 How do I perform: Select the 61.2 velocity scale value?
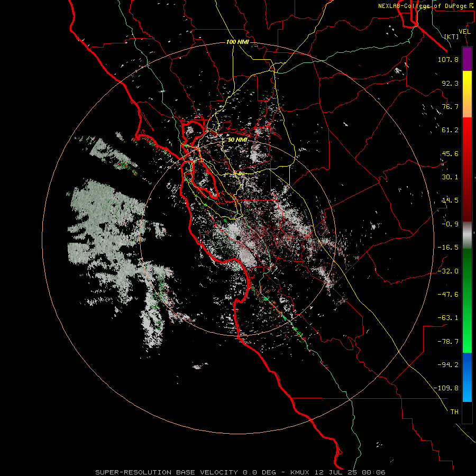pyautogui.click(x=450, y=130)
